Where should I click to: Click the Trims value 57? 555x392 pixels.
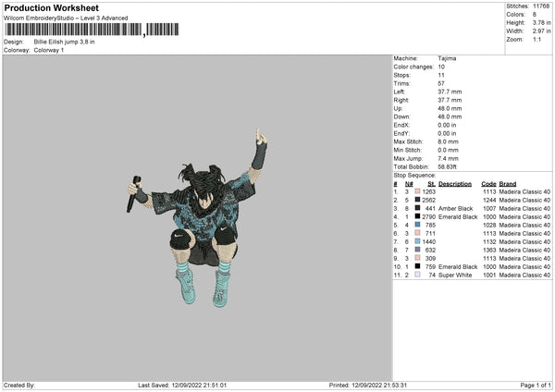[441, 83]
